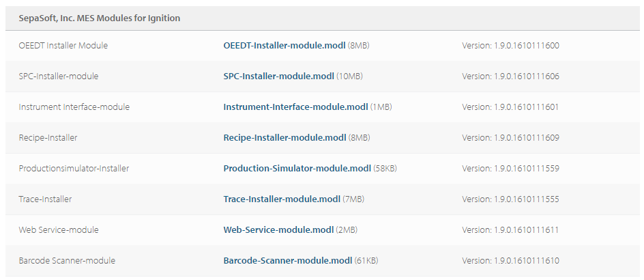Click the OEEDT Installer Module name
Screen dimensions: 644x280
pos(63,46)
